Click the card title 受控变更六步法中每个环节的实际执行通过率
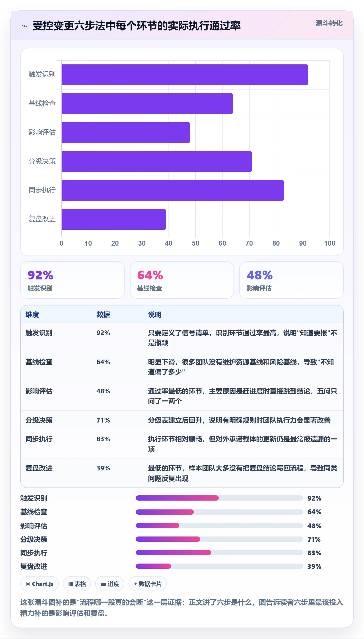Viewport: 364px width, 639px height. 137,26
